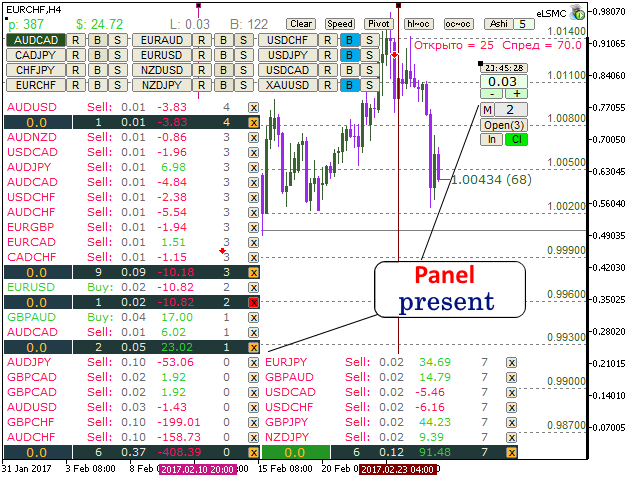Click the Speed button
This screenshot has height=480, width=640.
(x=340, y=24)
